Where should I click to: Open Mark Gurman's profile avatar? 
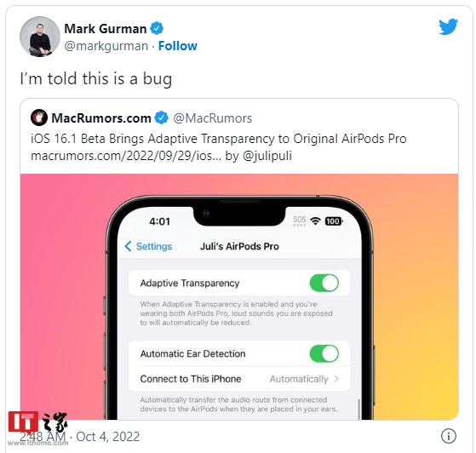coord(40,37)
